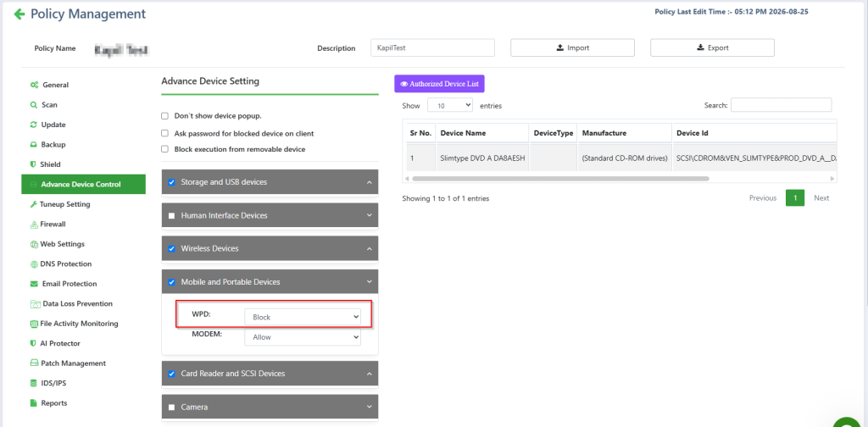Click the AI Protector shield icon

click(33, 343)
